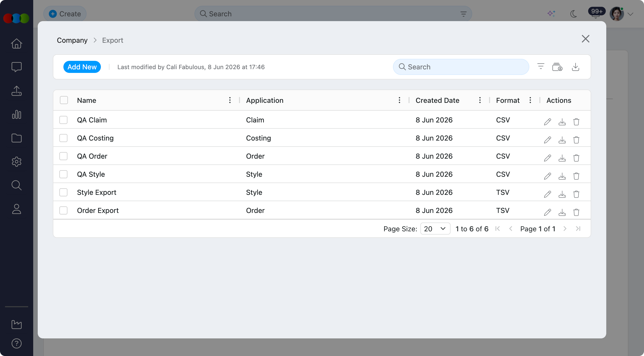Open the Created Date column menu
The height and width of the screenshot is (356, 644).
(480, 100)
